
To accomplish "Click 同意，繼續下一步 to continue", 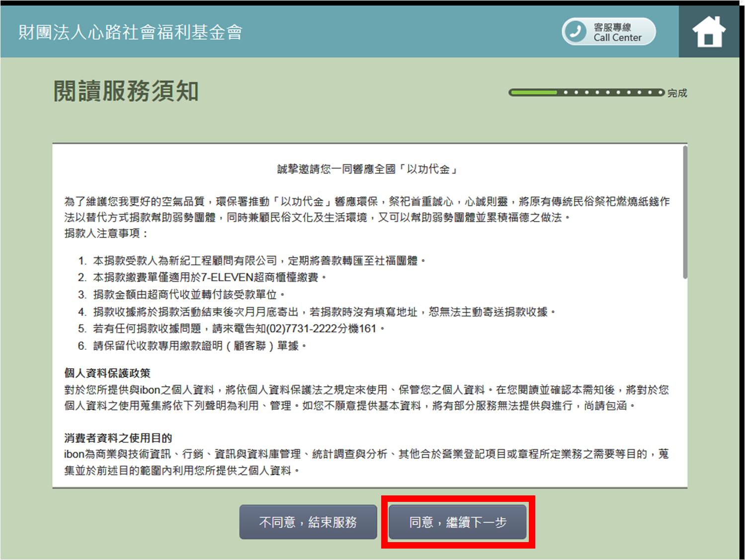I will 457,522.
